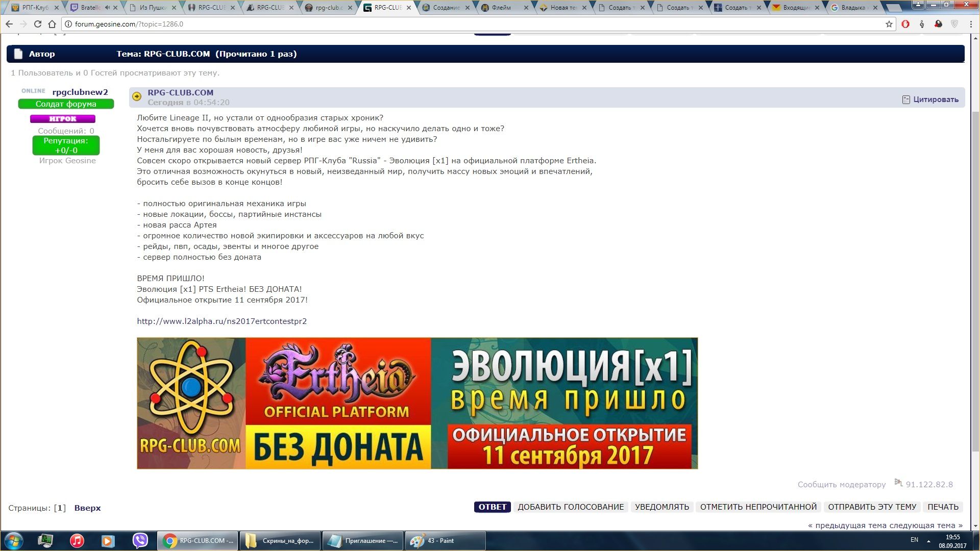Switch to the РПГ-Клуб tab

click(35, 8)
